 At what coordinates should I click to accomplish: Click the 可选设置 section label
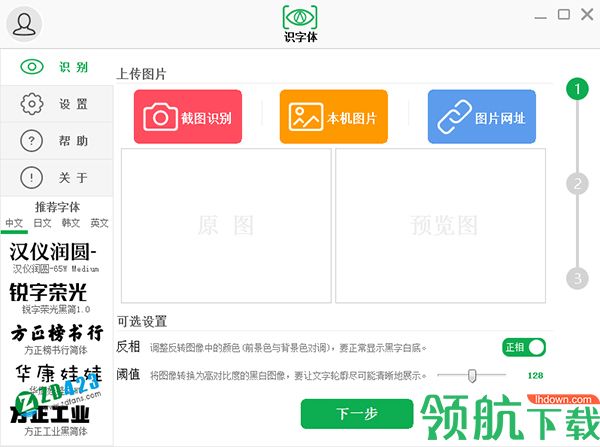click(x=142, y=321)
